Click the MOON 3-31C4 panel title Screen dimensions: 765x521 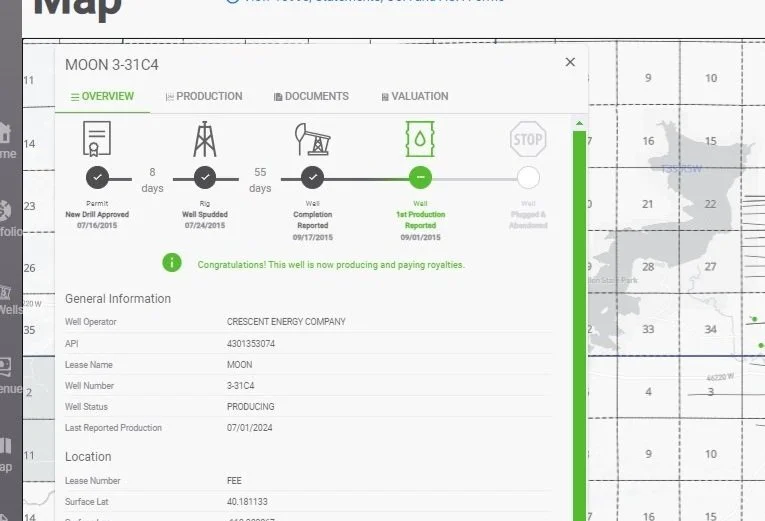[112, 65]
